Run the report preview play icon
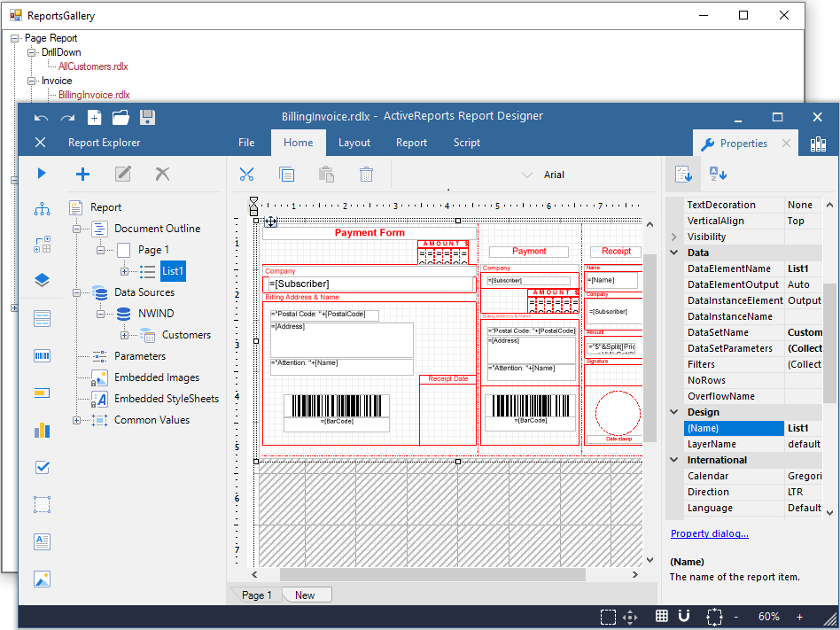 pos(42,173)
